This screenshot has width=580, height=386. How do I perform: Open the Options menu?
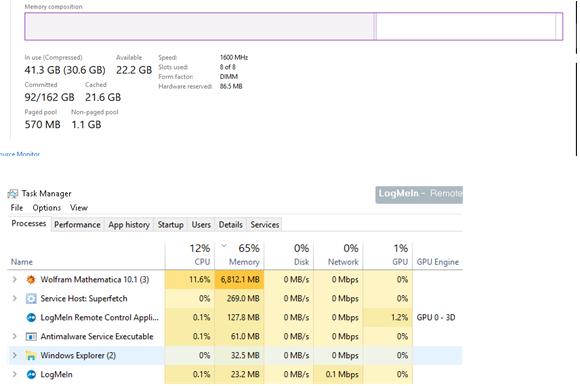click(47, 208)
